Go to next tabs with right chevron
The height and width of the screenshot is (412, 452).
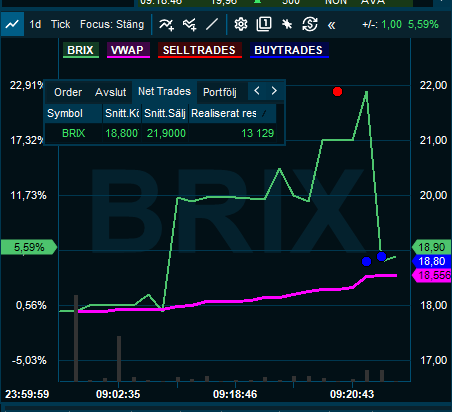[x=274, y=91]
